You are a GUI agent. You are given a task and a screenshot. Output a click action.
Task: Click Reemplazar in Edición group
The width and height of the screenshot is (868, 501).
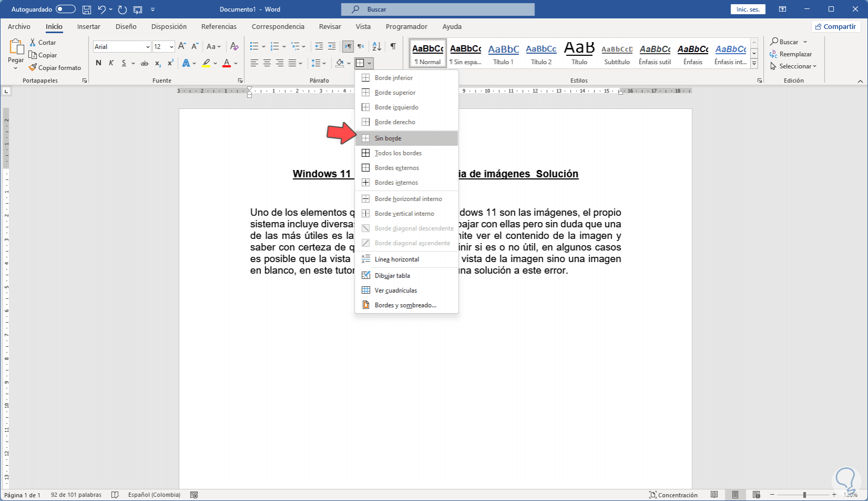[791, 54]
